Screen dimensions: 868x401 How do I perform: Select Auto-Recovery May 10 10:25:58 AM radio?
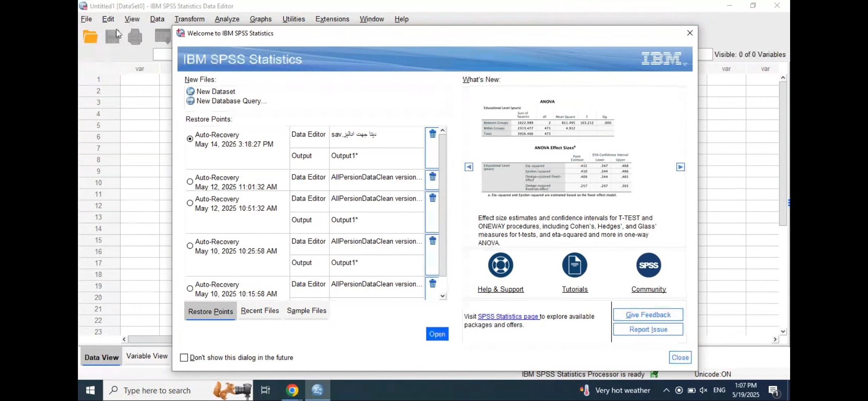pyautogui.click(x=190, y=246)
